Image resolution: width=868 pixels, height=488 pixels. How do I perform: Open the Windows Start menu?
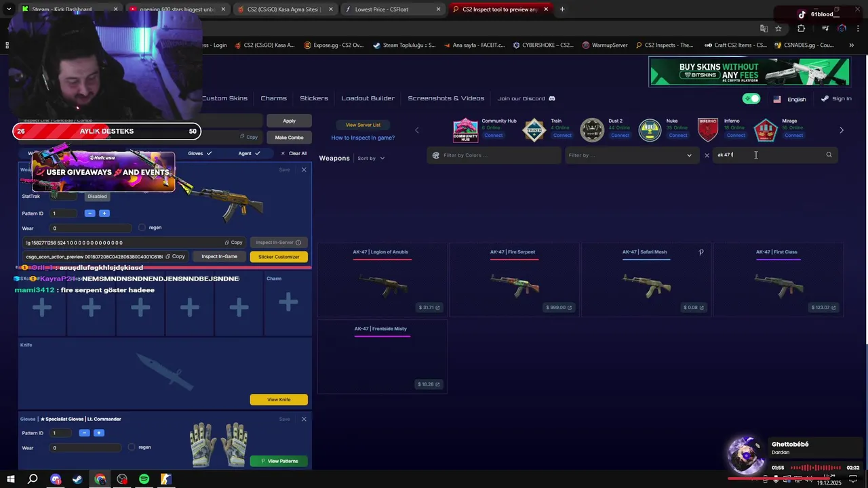point(11,479)
